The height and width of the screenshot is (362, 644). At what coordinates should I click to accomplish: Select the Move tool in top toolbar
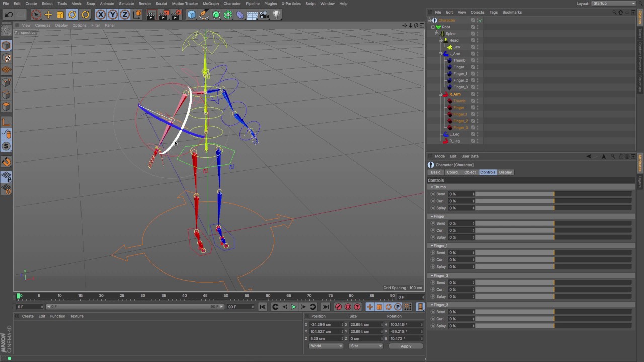click(x=48, y=15)
